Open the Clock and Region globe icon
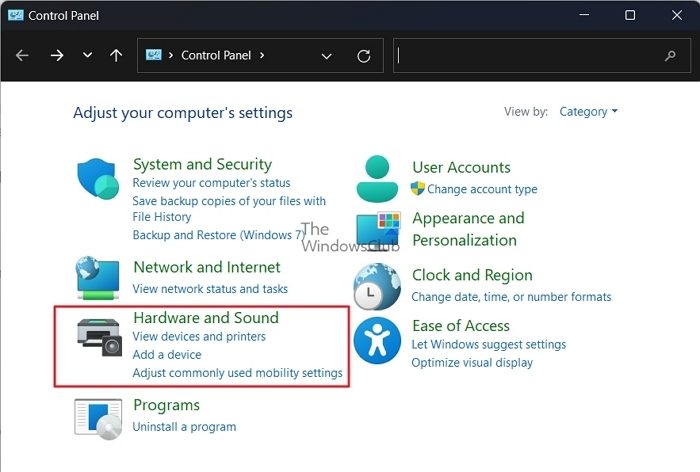The height and width of the screenshot is (472, 700). [377, 287]
